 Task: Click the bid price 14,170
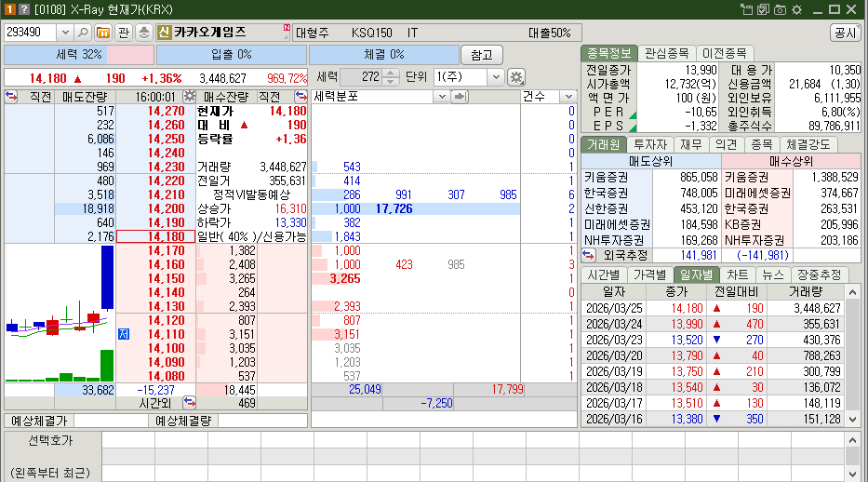167,250
